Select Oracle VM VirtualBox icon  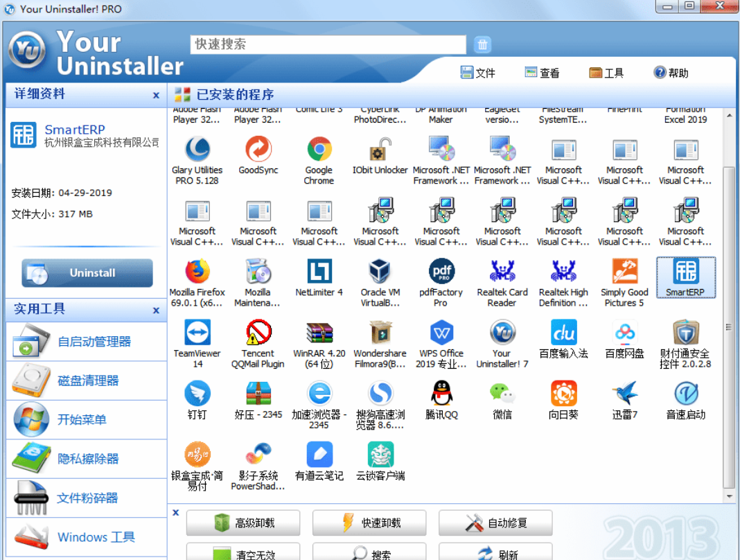coord(380,272)
